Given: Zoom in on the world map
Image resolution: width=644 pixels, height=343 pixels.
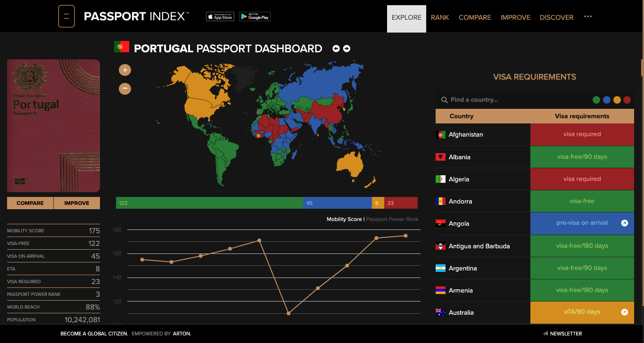Looking at the screenshot, I should click(x=125, y=70).
